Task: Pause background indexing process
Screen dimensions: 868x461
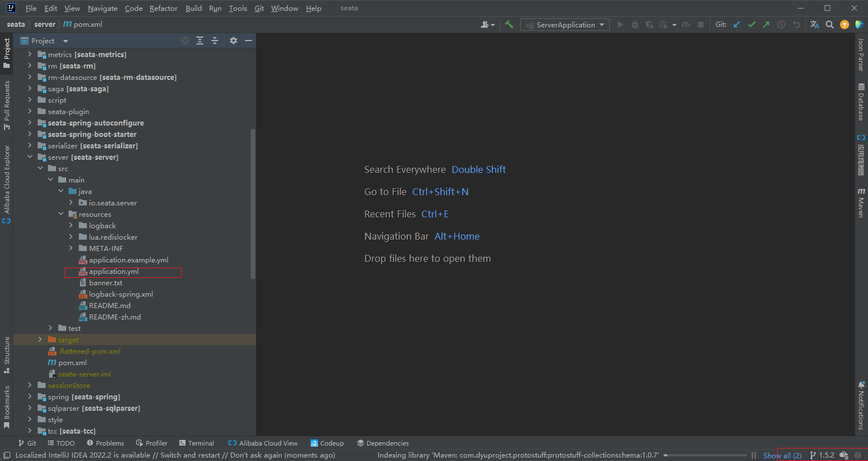Action: pos(754,455)
